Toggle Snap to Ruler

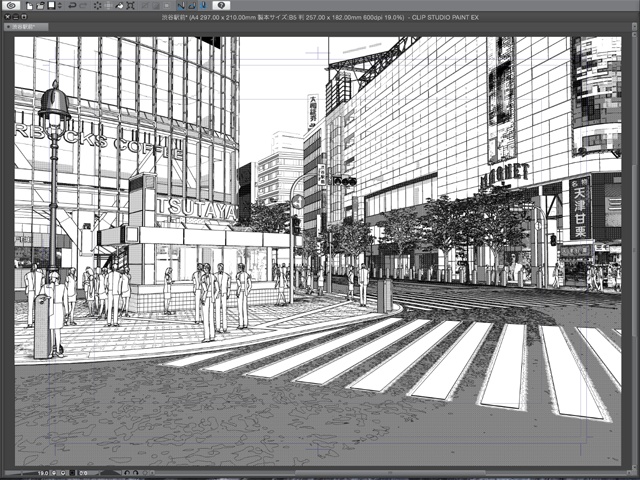click(181, 5)
